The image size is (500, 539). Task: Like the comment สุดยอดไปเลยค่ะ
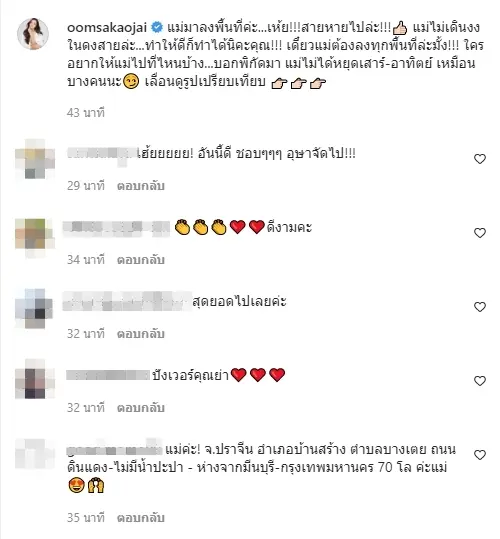pos(479,307)
